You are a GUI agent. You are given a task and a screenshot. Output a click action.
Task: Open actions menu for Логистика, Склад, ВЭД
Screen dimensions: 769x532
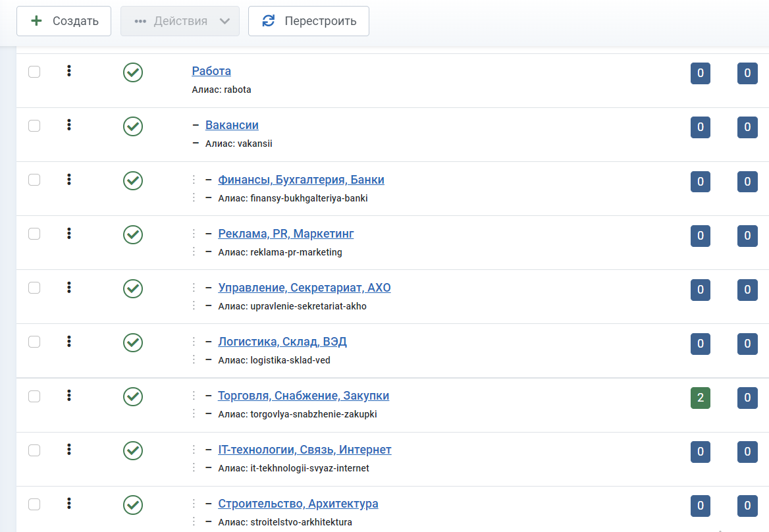point(68,342)
